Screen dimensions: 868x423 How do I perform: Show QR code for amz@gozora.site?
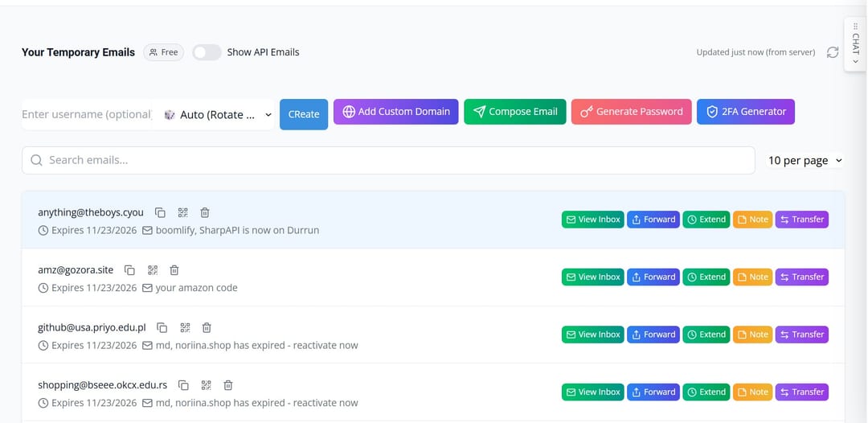tap(153, 270)
